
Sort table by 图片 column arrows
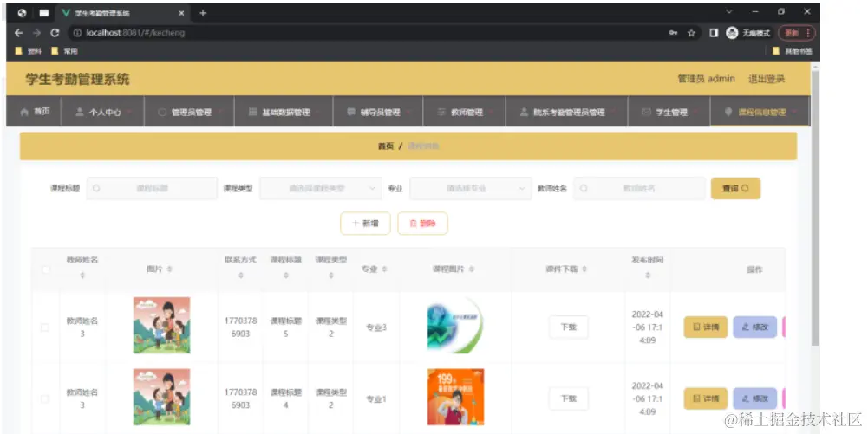click(x=170, y=269)
